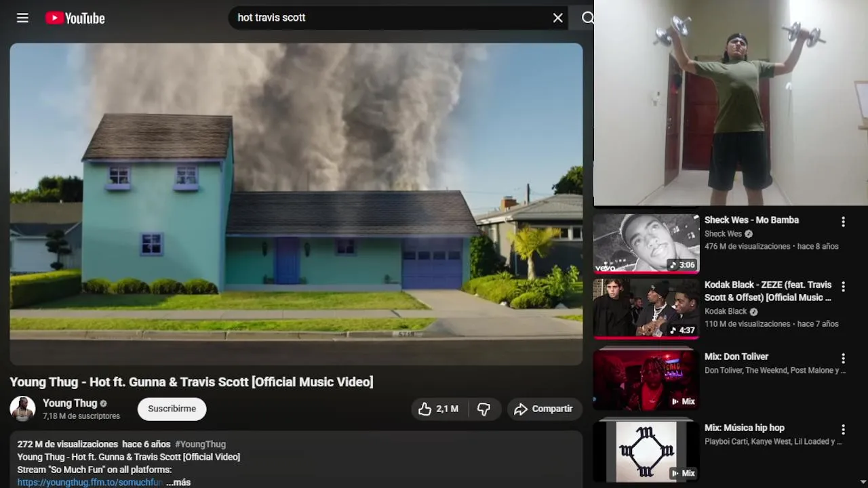
Task: Click '272 M de visualizaciones' text
Action: (68, 444)
